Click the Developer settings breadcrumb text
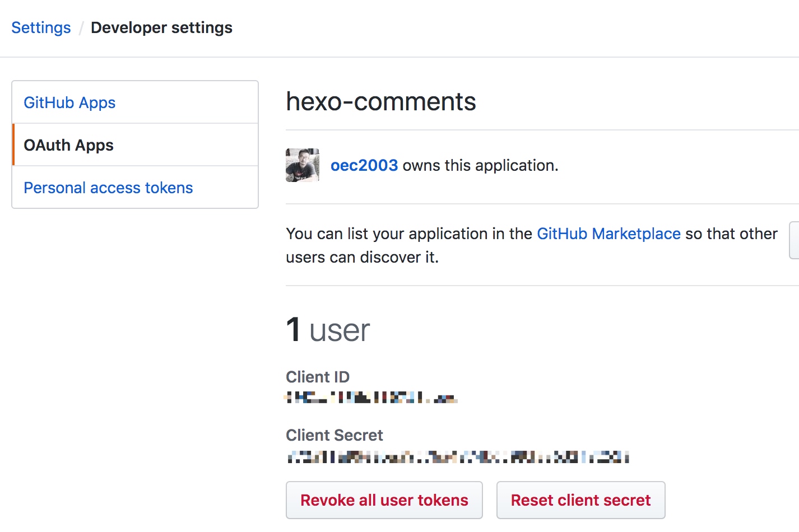 (161, 27)
